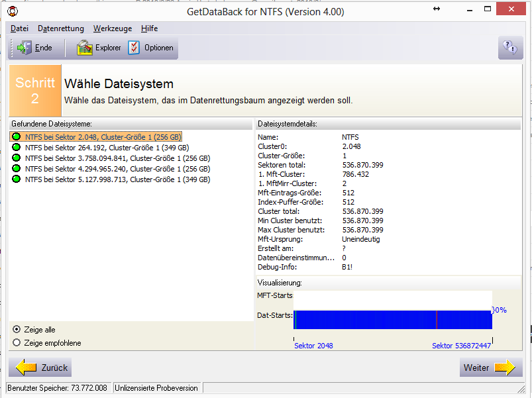Click the Debug-Info value B1!

(x=347, y=267)
